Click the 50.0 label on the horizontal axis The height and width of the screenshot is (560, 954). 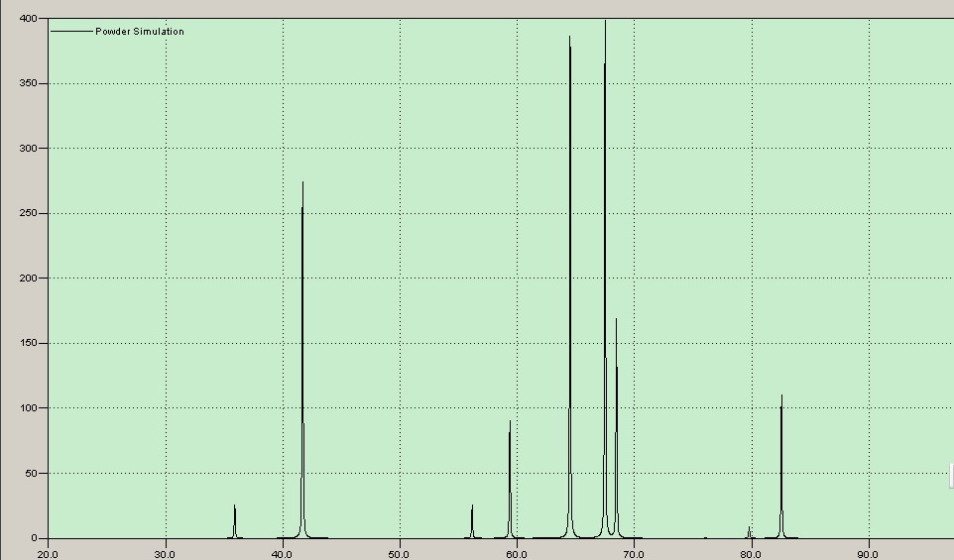(399, 554)
